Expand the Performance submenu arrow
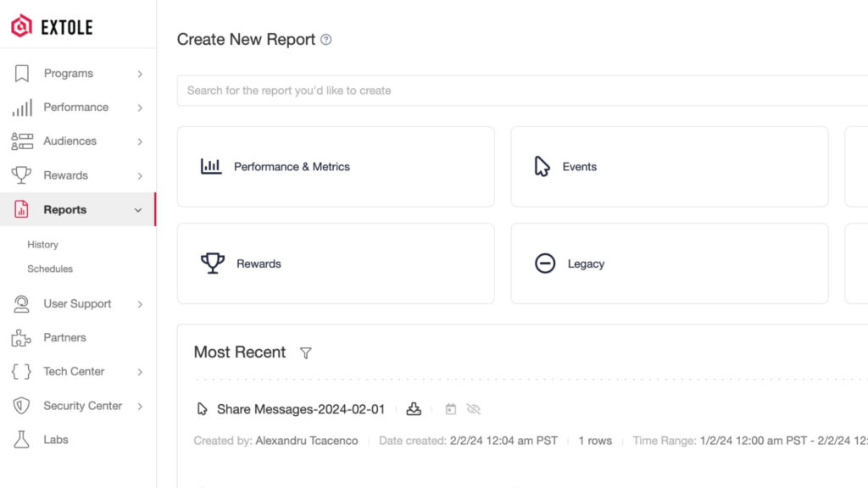This screenshot has width=868, height=488. pos(140,108)
